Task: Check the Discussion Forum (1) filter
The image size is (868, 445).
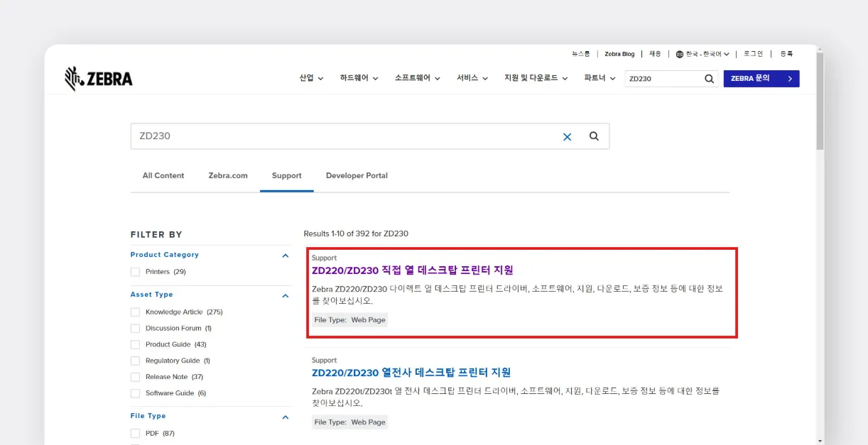Action: [x=135, y=329]
